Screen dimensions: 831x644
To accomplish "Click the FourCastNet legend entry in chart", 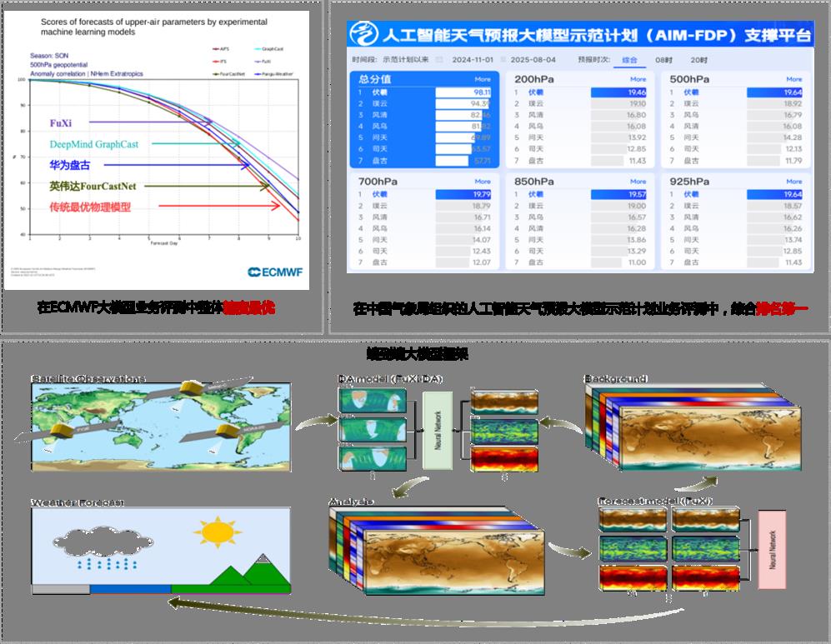I will click(228, 74).
